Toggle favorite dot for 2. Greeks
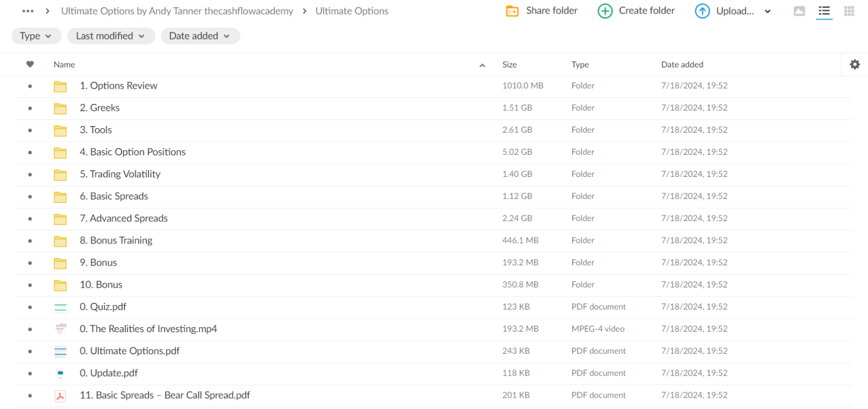The height and width of the screenshot is (409, 868). click(x=30, y=108)
